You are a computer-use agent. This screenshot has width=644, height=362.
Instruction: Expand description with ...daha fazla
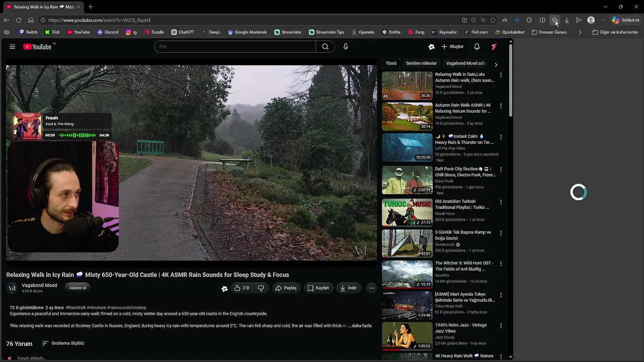(x=360, y=326)
